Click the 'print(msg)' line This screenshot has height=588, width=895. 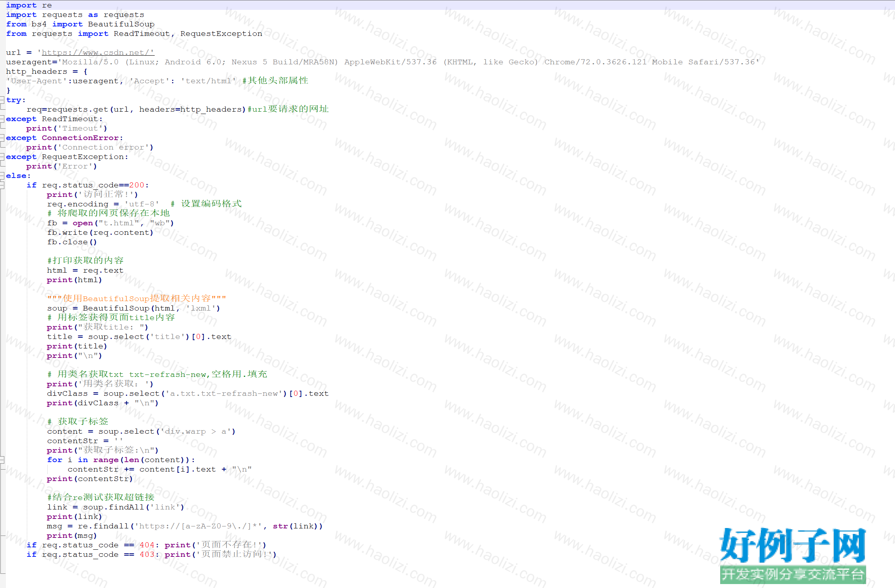point(72,536)
